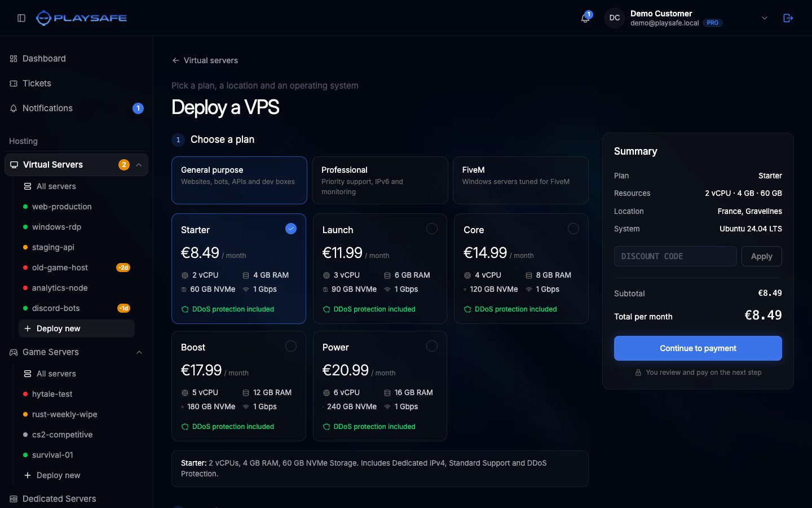The width and height of the screenshot is (812, 508).
Task: Select the Launch plan radio
Action: pyautogui.click(x=432, y=229)
